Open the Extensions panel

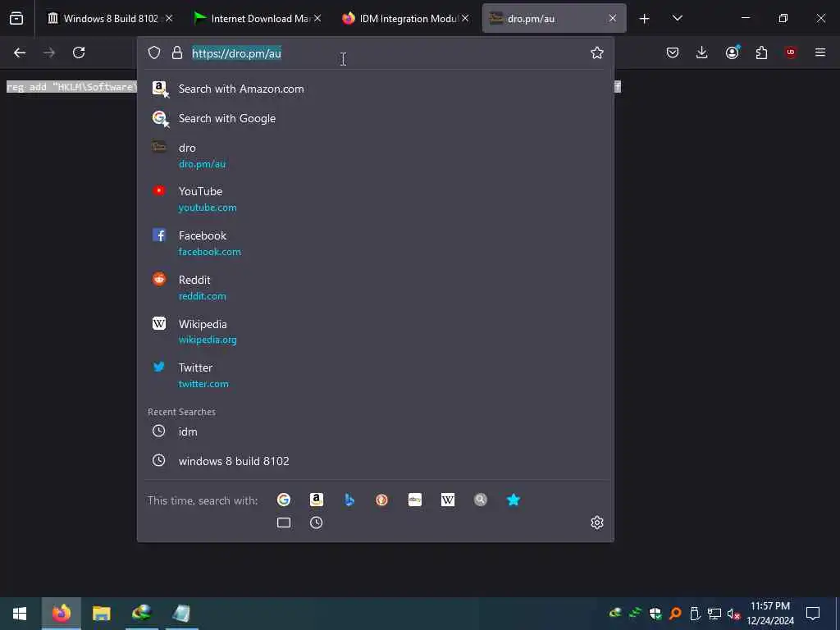coord(761,52)
